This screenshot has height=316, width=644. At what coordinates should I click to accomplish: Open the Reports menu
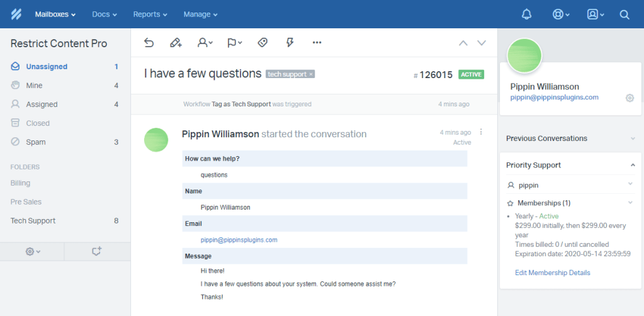point(150,14)
